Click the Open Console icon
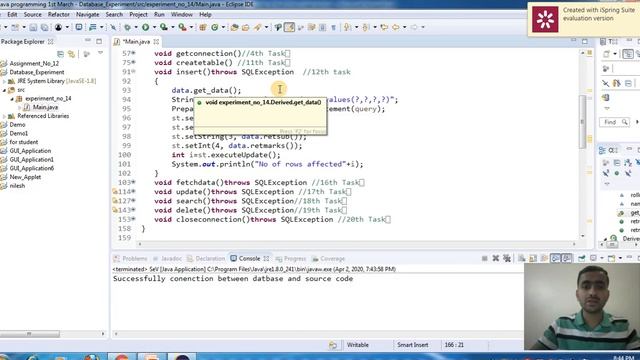The image size is (640, 360). pos(611,258)
